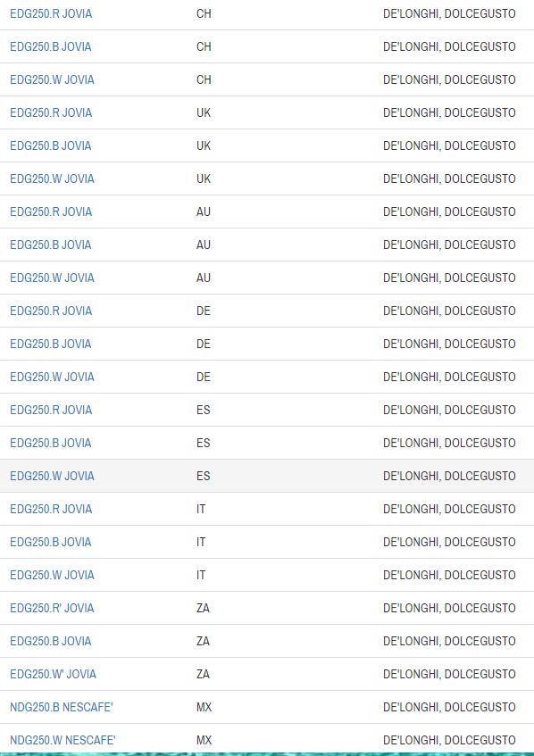The width and height of the screenshot is (534, 756).
Task: Click EDG250.W' JOVIA in ZA row
Action: coord(53,674)
